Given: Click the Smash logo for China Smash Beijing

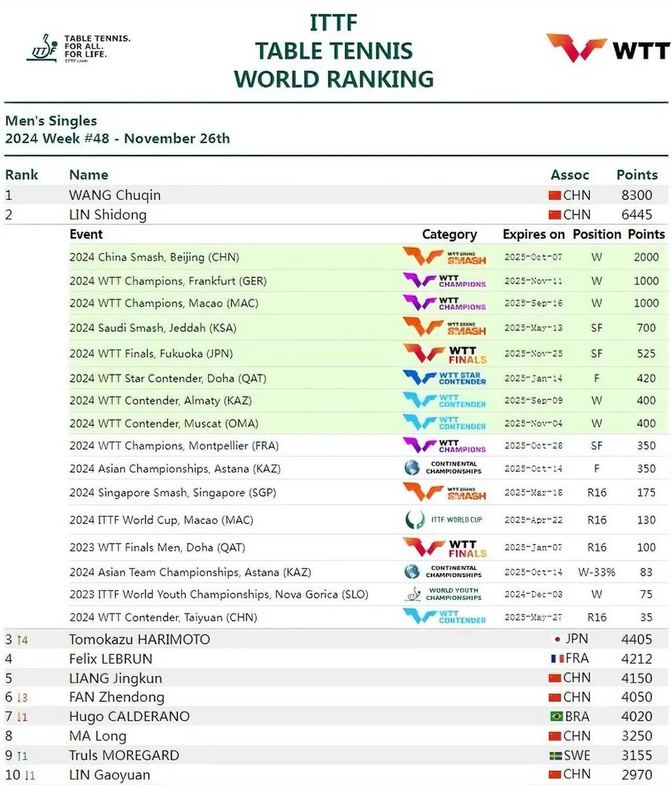Looking at the screenshot, I should (x=444, y=257).
